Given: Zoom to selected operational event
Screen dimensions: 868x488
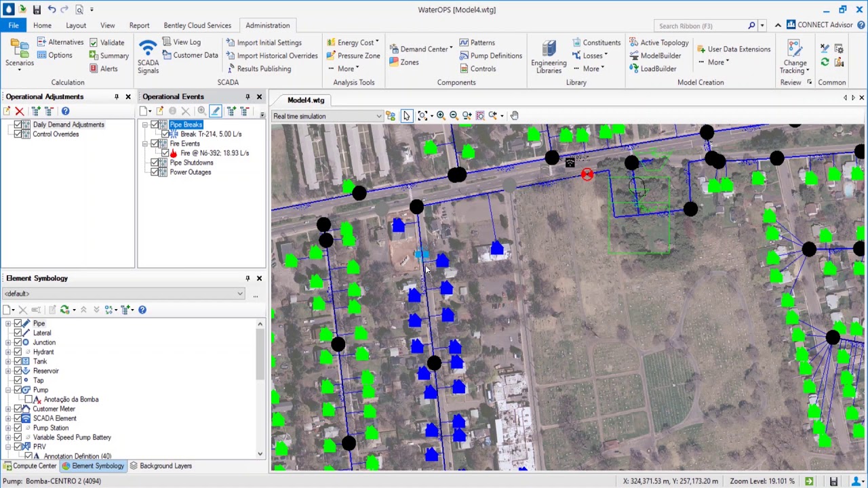Looking at the screenshot, I should pos(201,111).
